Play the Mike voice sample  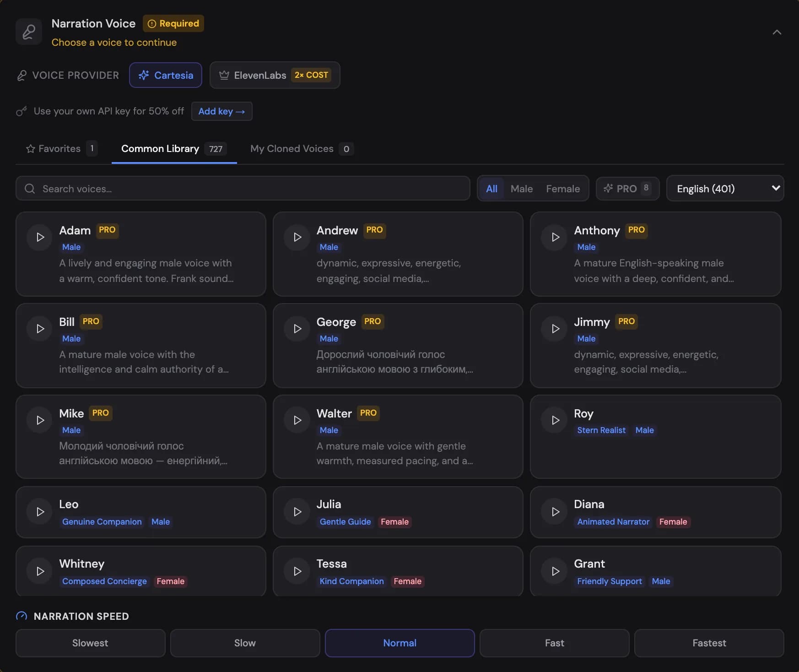[40, 420]
